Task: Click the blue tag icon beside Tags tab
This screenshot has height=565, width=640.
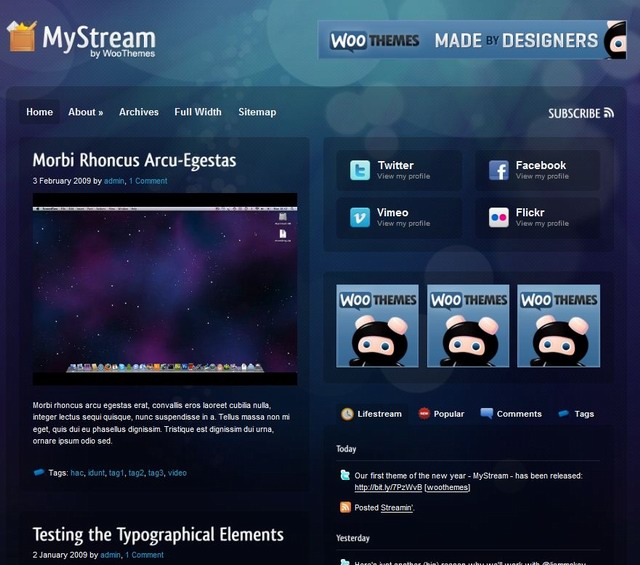Action: pyautogui.click(x=563, y=414)
